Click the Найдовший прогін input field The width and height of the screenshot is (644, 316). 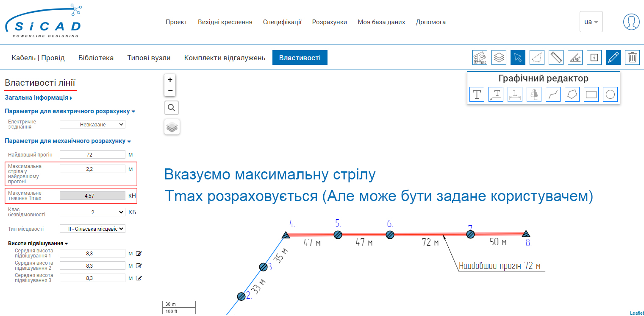(x=92, y=154)
